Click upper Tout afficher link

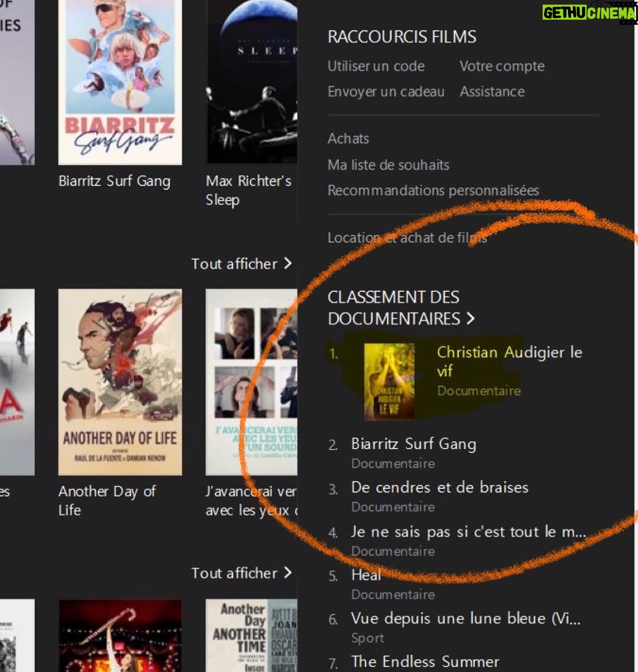(x=241, y=264)
